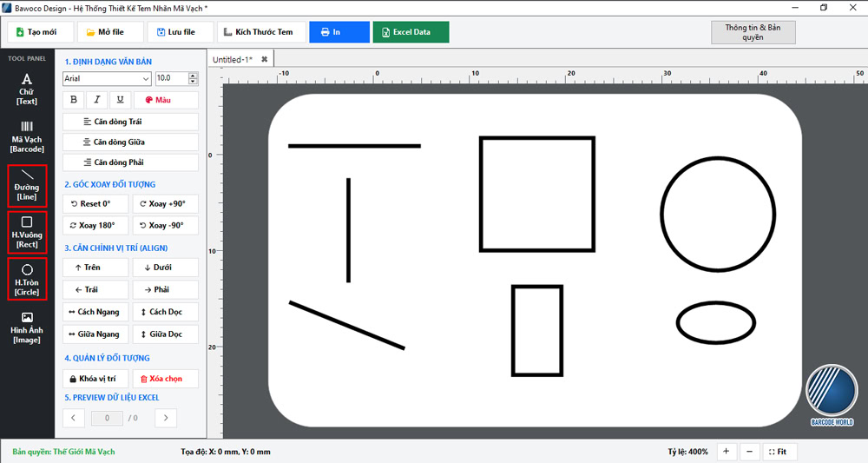Toggle Italic text formatting
Screen dimensions: 868x463
pyautogui.click(x=97, y=100)
